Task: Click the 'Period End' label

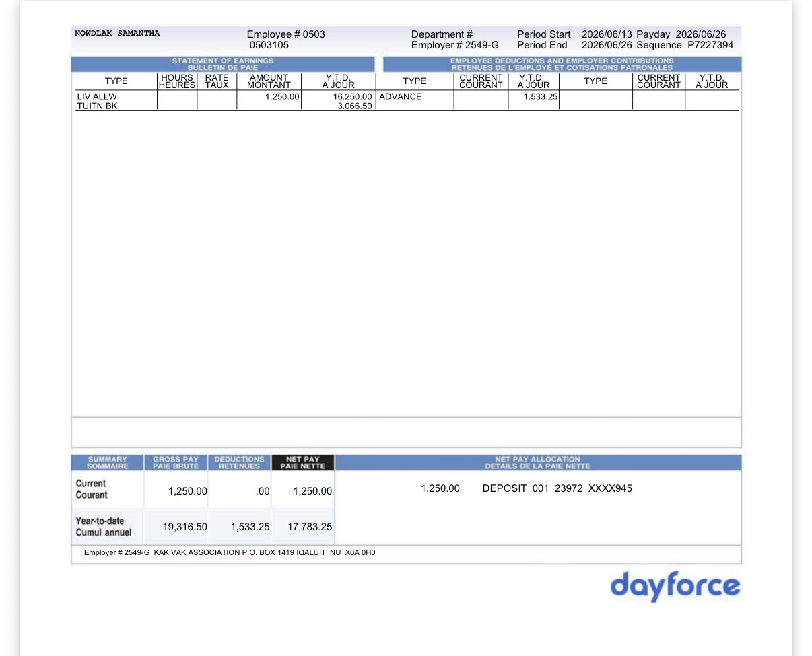Action: pyautogui.click(x=542, y=46)
